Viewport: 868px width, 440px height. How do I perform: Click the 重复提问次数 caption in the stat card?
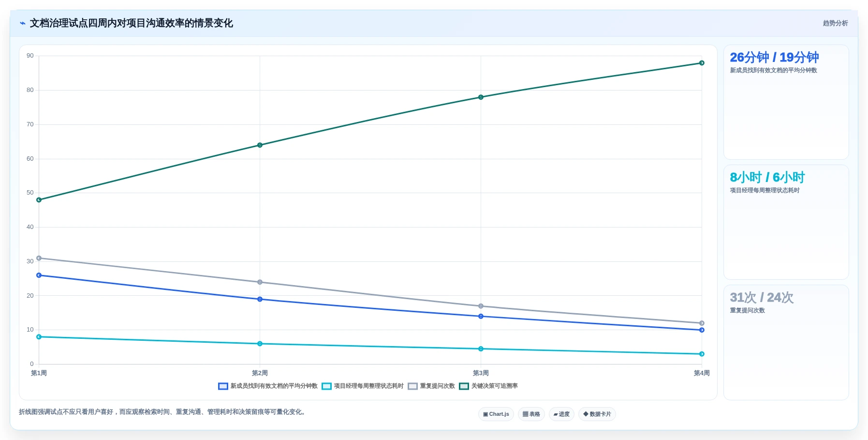[747, 311]
